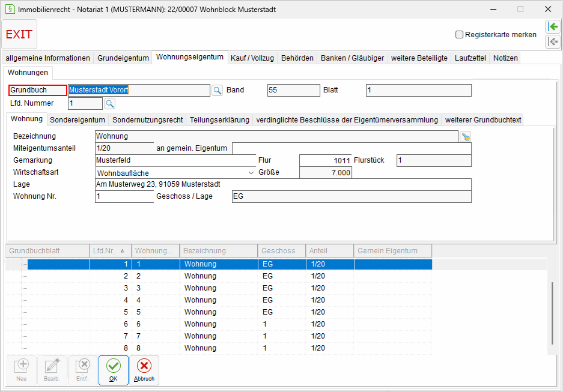Sort by Lfd.Nr. column header

(x=110, y=251)
